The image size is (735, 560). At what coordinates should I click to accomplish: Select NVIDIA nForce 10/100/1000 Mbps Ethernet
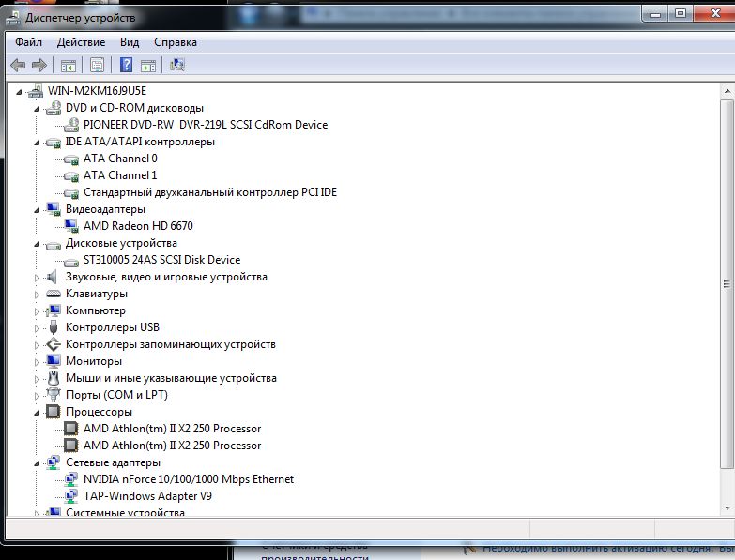click(189, 479)
